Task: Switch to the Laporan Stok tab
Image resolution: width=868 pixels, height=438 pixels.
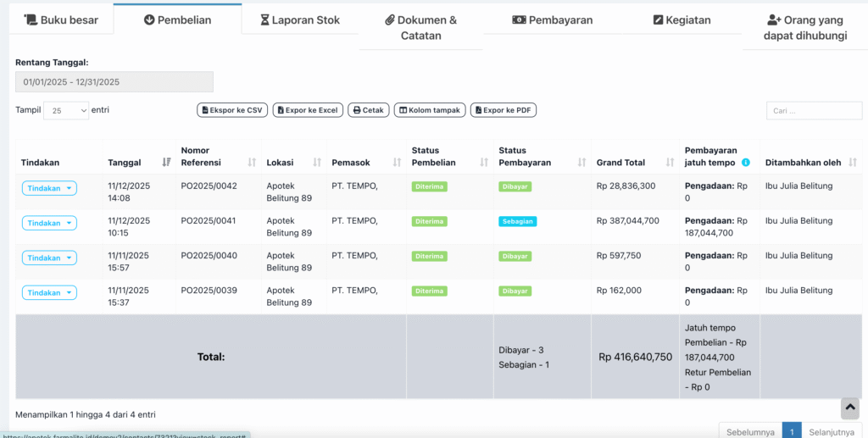Action: (300, 19)
